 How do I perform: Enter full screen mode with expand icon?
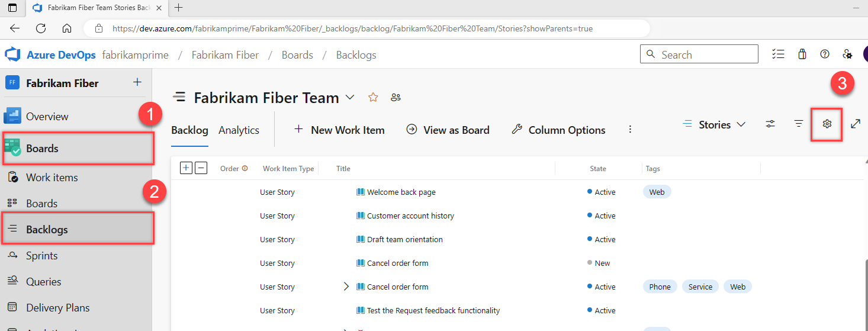point(856,124)
